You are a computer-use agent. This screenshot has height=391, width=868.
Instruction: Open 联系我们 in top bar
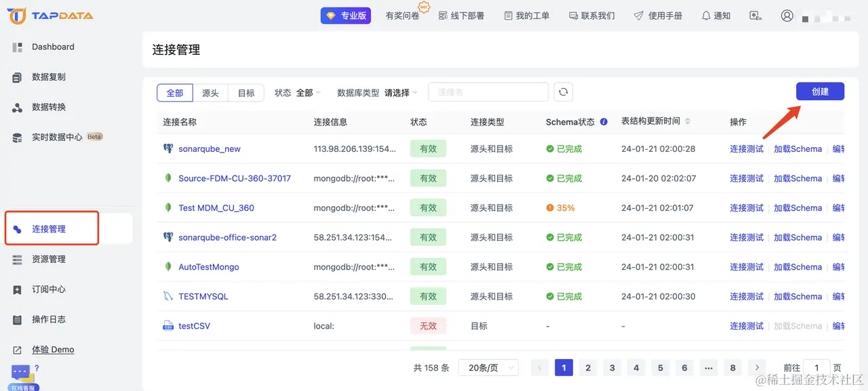592,16
